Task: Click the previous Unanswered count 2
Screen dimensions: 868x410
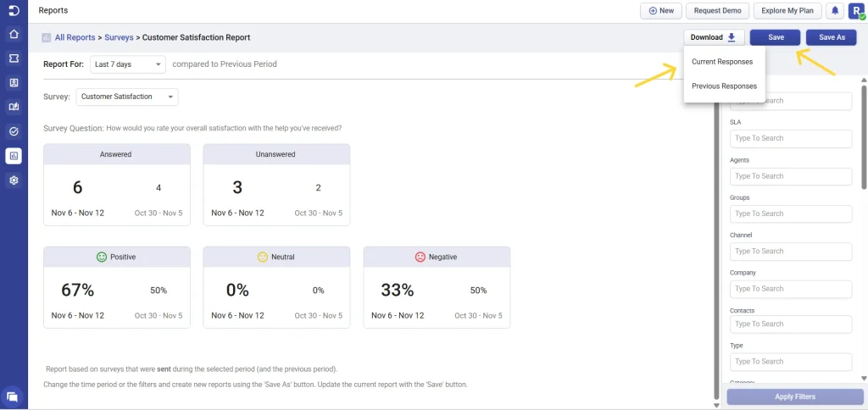Action: click(x=319, y=188)
